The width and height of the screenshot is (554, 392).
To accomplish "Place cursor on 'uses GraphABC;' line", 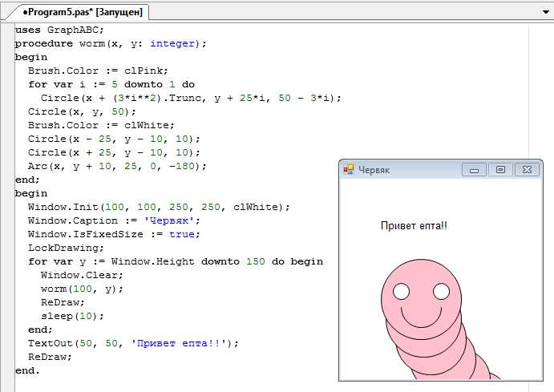I will coord(59,30).
